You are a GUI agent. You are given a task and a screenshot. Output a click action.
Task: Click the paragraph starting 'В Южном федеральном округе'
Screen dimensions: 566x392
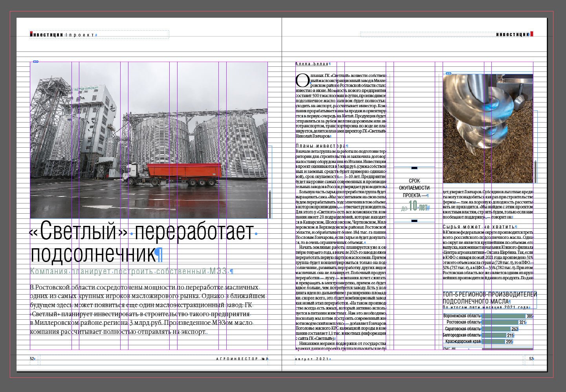point(488,255)
